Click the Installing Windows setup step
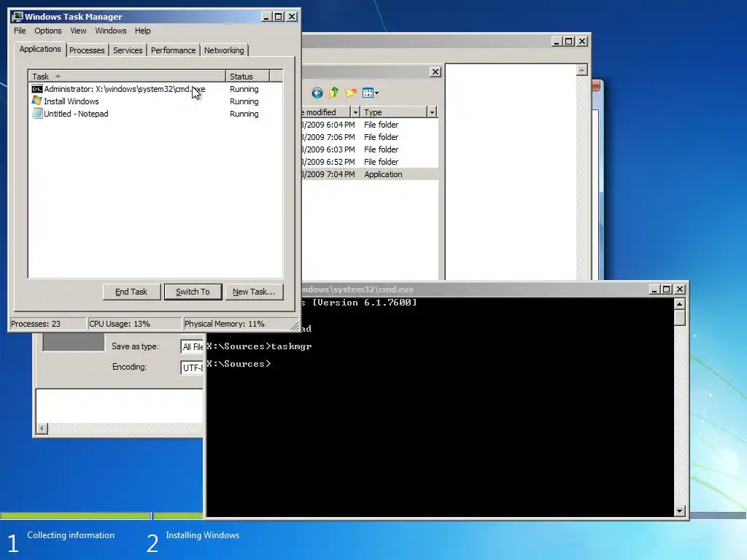Image resolution: width=747 pixels, height=560 pixels. (x=203, y=535)
